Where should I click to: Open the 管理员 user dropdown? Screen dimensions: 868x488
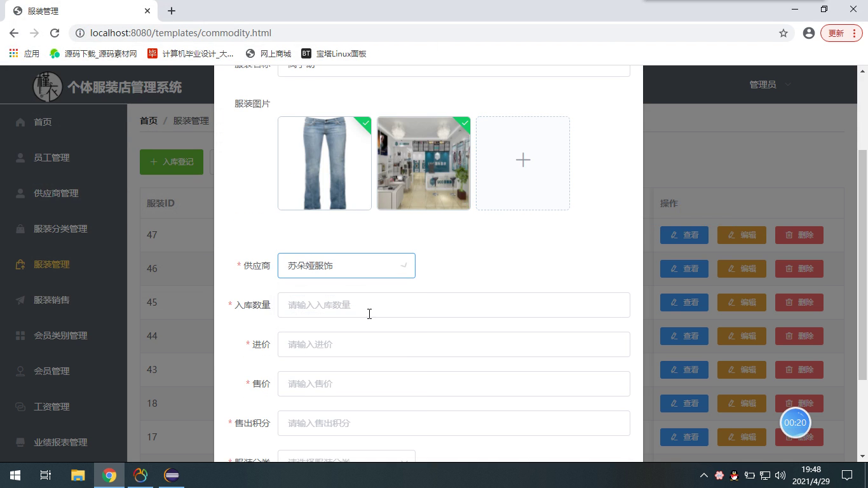(770, 85)
